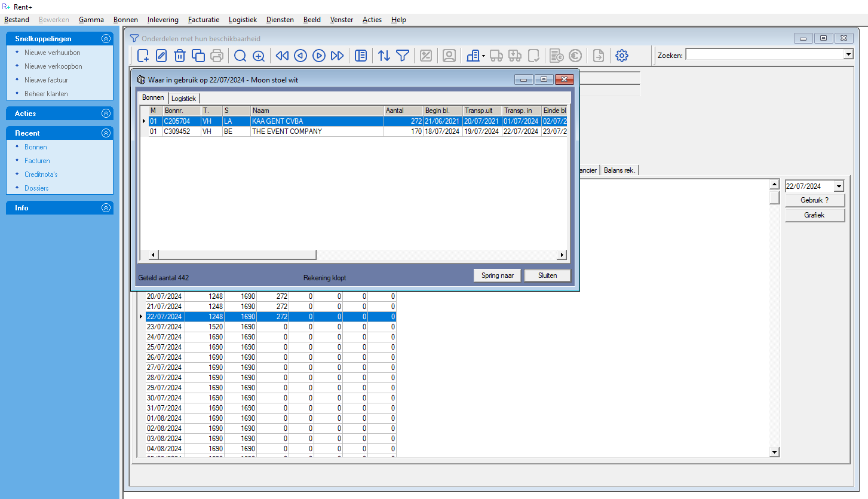Screen dimensions: 868x499
Task: Switch to the Logistiek tab in dialog
Action: pyautogui.click(x=184, y=98)
